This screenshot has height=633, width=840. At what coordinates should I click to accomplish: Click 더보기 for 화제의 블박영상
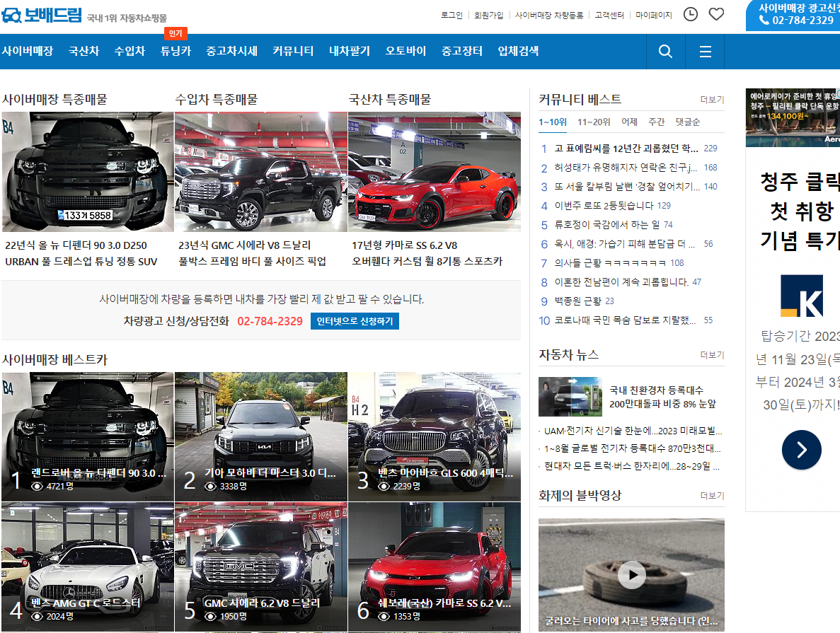click(712, 496)
